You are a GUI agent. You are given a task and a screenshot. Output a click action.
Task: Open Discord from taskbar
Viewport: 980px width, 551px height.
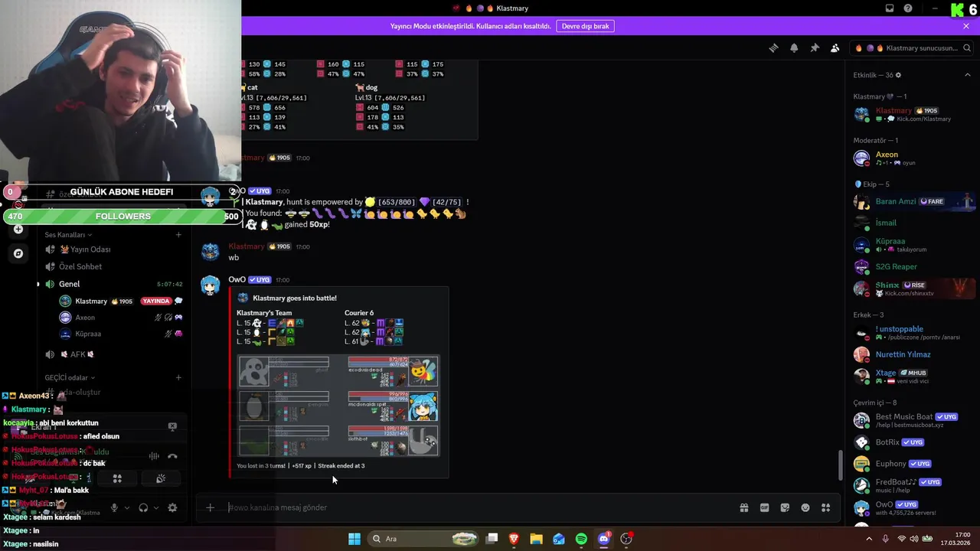[x=603, y=539]
